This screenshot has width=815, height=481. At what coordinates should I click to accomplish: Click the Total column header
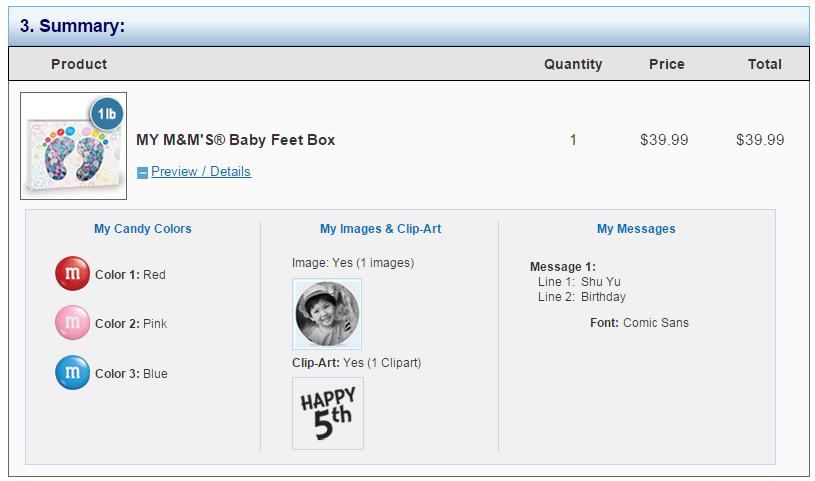765,64
